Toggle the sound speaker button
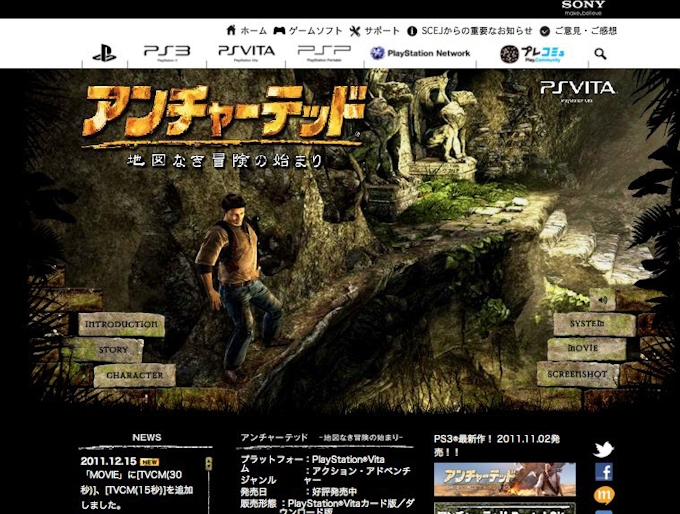Image resolution: width=680 pixels, height=514 pixels. pyautogui.click(x=602, y=298)
